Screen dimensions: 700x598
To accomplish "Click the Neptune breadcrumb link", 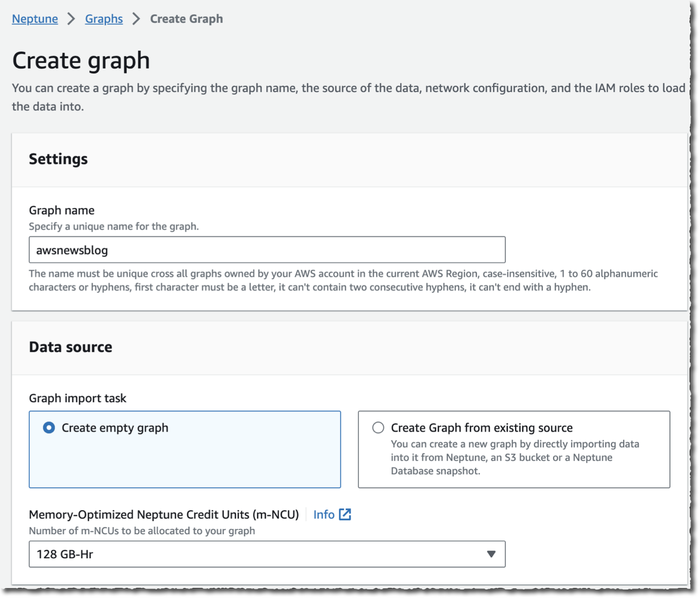I will coord(35,19).
